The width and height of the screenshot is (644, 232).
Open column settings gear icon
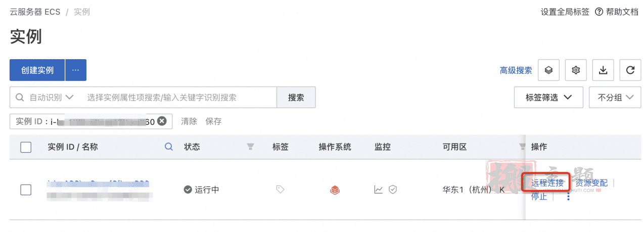(x=575, y=70)
